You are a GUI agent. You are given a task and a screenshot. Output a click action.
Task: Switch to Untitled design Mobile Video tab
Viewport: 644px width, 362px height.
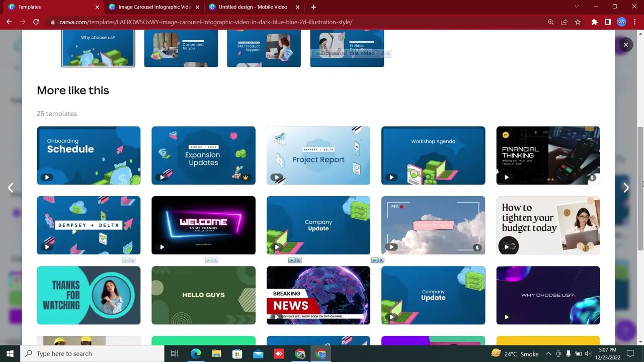click(x=253, y=7)
